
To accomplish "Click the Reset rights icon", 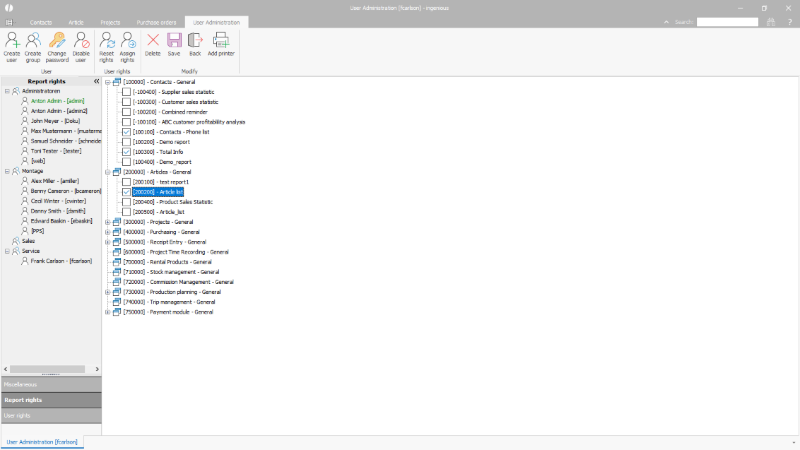I will tap(107, 40).
